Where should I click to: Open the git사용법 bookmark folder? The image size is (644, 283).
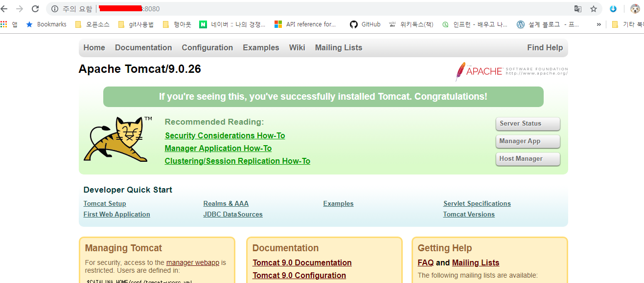(136, 24)
